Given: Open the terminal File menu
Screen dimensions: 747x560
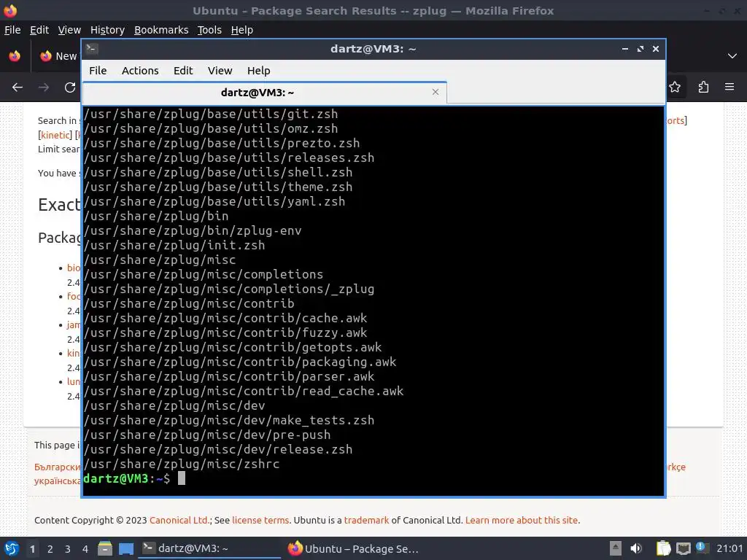Looking at the screenshot, I should 98,71.
